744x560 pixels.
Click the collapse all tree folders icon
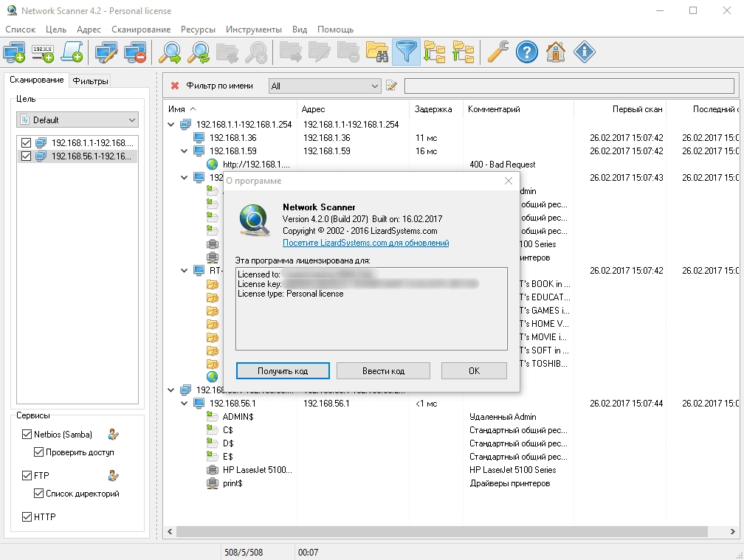pos(464,52)
